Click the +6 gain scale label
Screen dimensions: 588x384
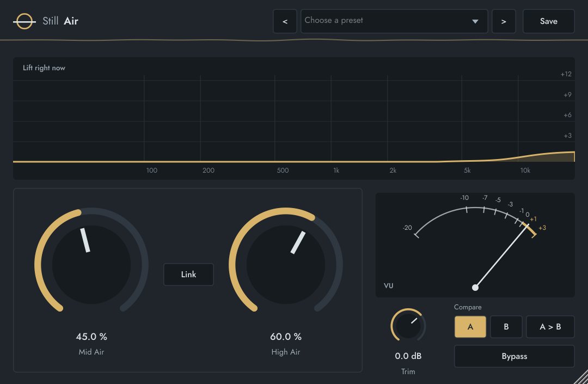[567, 115]
